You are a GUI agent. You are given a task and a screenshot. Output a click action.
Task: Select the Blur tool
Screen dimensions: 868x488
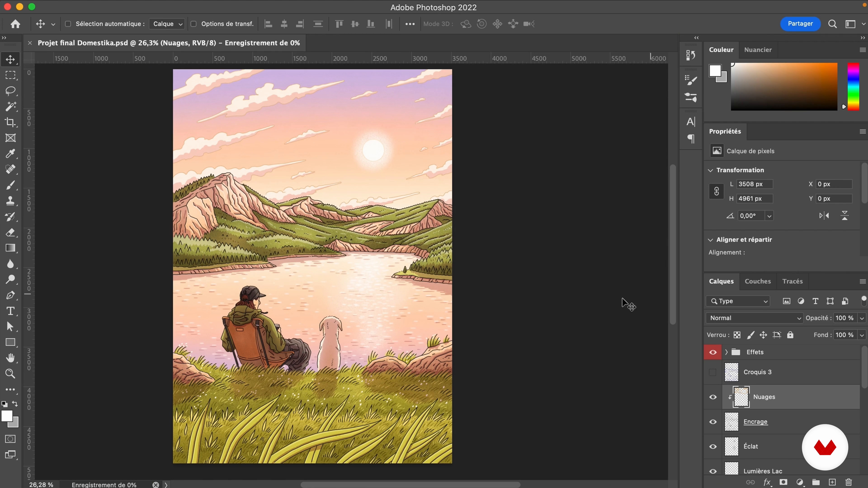(x=10, y=264)
